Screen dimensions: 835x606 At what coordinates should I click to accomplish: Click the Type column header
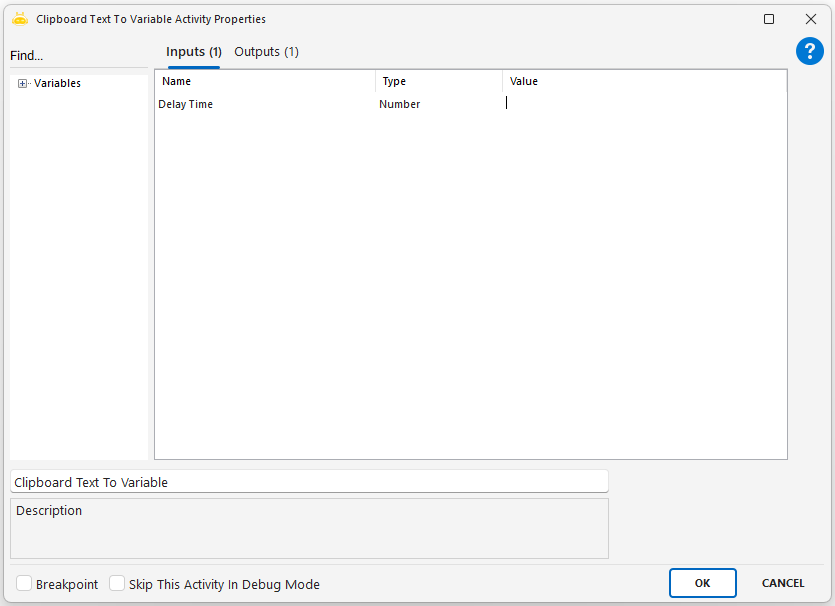click(x=439, y=82)
